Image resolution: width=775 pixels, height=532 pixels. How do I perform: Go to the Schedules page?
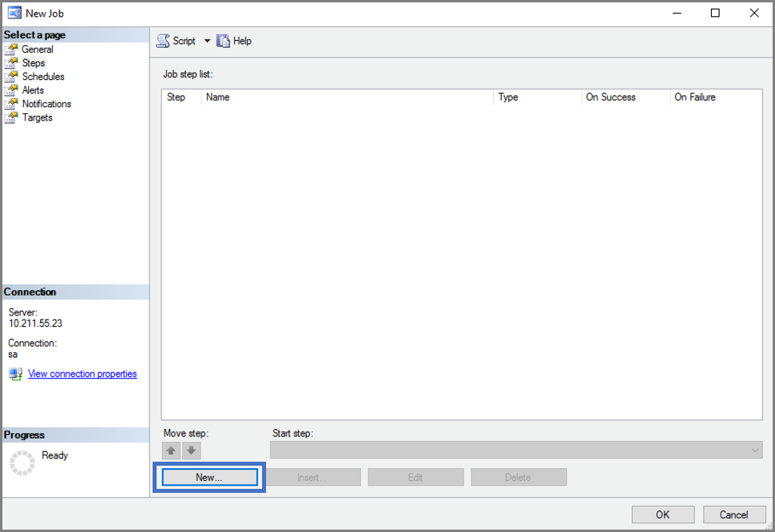tap(43, 77)
